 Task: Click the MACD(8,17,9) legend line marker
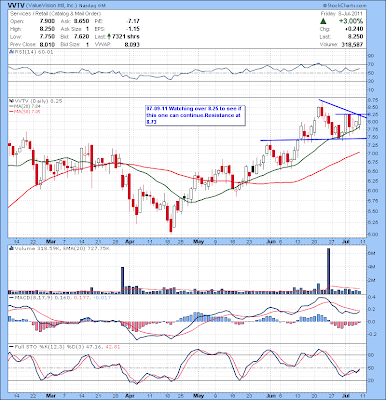[11, 297]
